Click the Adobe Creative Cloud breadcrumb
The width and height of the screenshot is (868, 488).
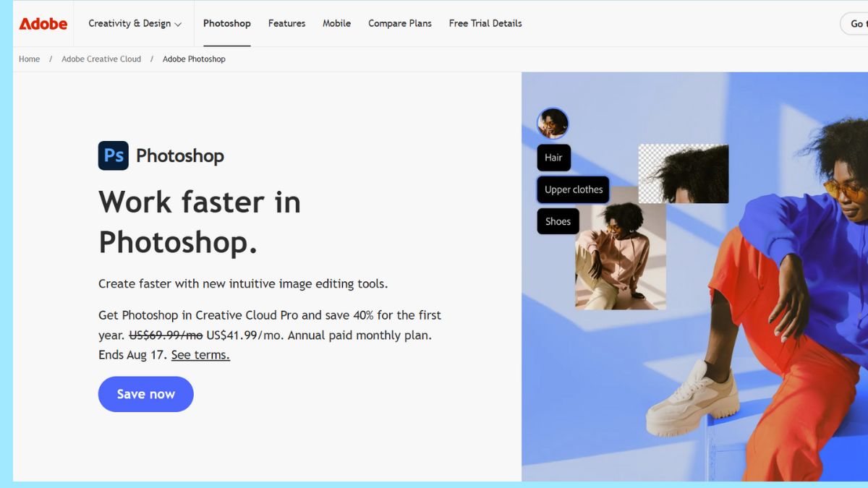click(x=101, y=59)
